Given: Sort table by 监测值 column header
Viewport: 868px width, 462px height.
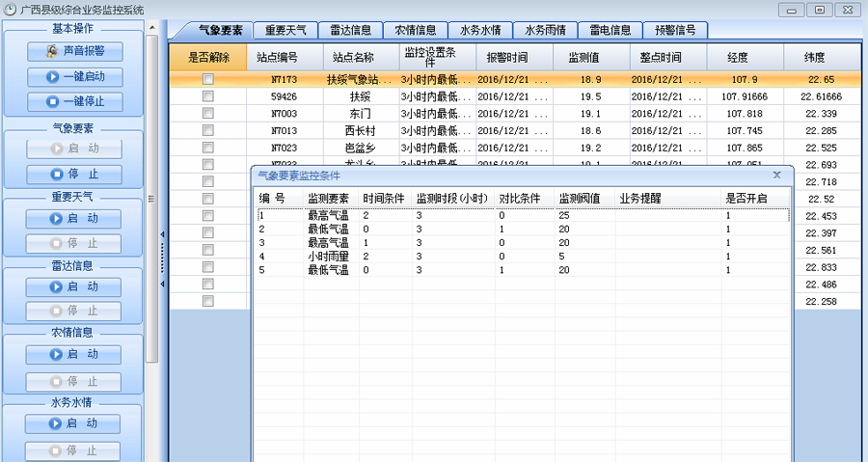Looking at the screenshot, I should point(590,57).
